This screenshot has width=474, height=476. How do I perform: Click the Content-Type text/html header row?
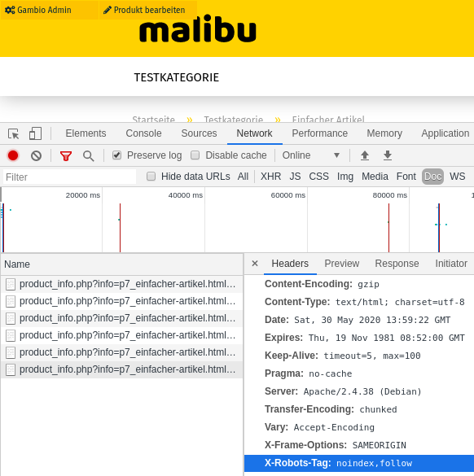[x=365, y=302]
